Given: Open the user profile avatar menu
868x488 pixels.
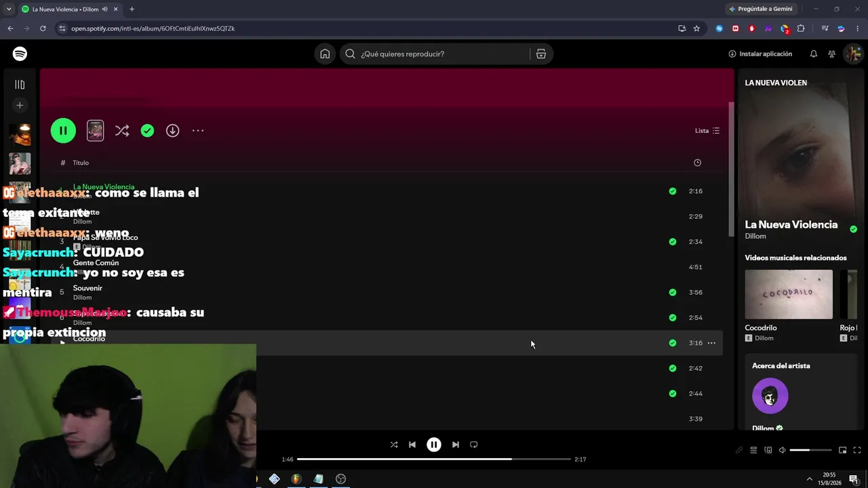Looking at the screenshot, I should click(852, 54).
